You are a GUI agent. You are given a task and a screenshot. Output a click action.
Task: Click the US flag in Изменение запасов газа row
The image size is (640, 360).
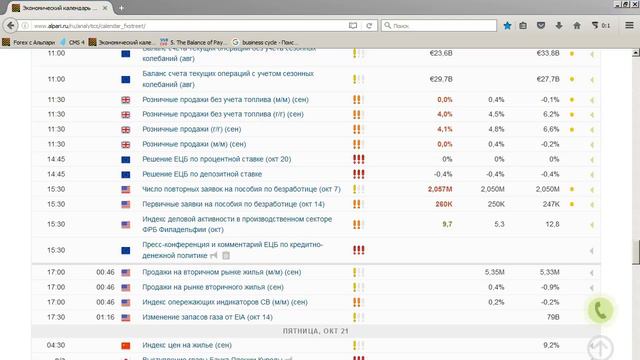pyautogui.click(x=126, y=318)
